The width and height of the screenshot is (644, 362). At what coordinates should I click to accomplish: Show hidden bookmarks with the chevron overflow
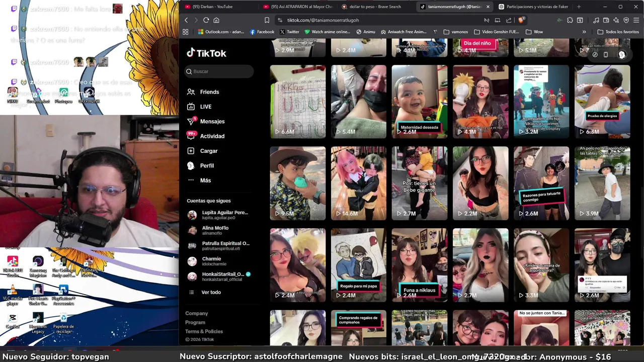coord(584,32)
